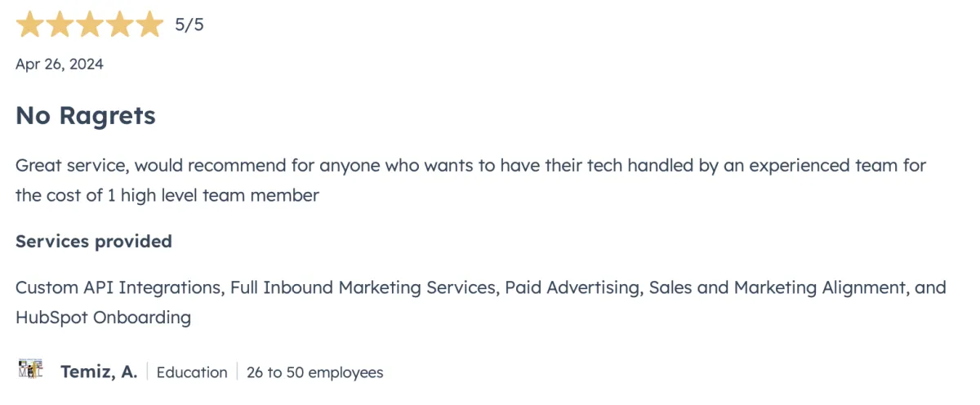The image size is (980, 405).
Task: Select Custom API Integrations service text
Action: click(118, 287)
